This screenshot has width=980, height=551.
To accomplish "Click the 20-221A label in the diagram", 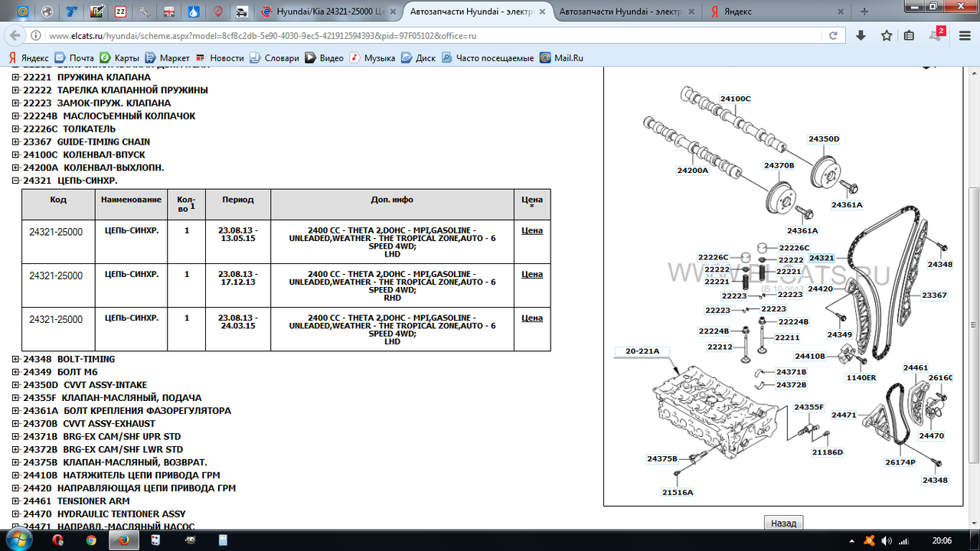I will click(642, 351).
